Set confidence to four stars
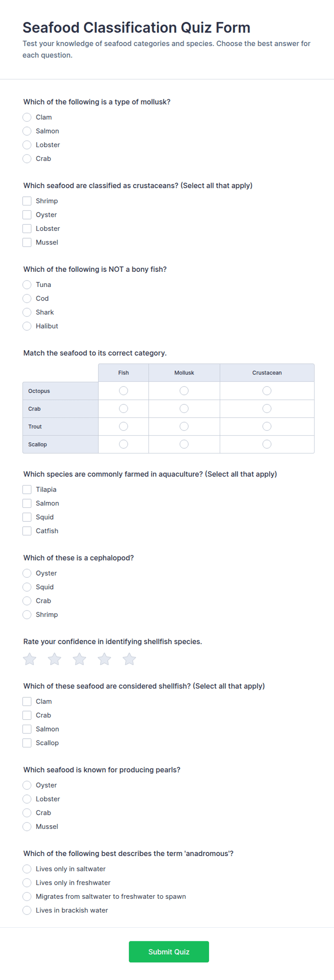The width and height of the screenshot is (334, 980). [x=104, y=659]
